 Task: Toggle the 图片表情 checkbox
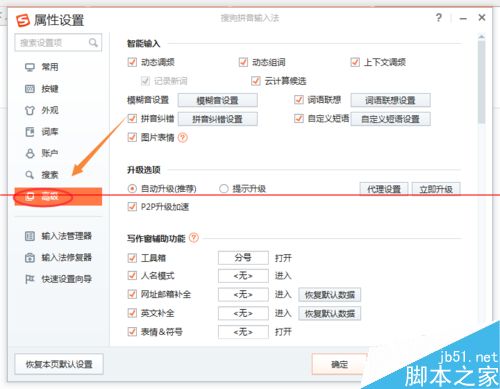132,137
